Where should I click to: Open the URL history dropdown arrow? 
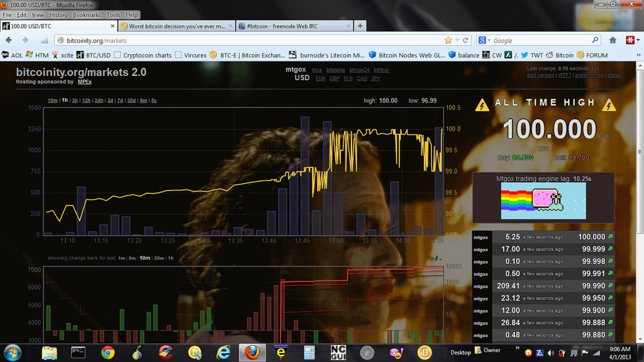coord(457,40)
